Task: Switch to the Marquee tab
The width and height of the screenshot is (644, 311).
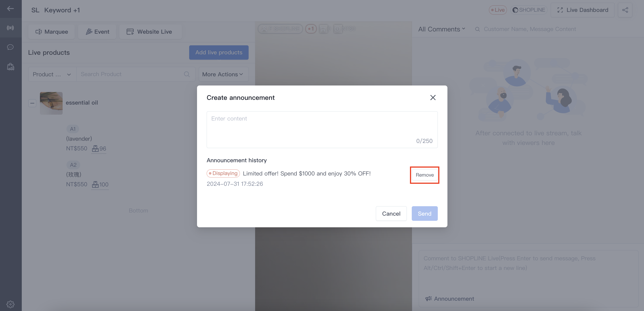Action: 52,32
